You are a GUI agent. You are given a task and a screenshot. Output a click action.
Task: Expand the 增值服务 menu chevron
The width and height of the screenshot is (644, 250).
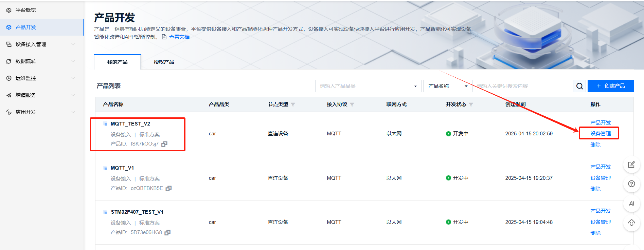coord(73,95)
